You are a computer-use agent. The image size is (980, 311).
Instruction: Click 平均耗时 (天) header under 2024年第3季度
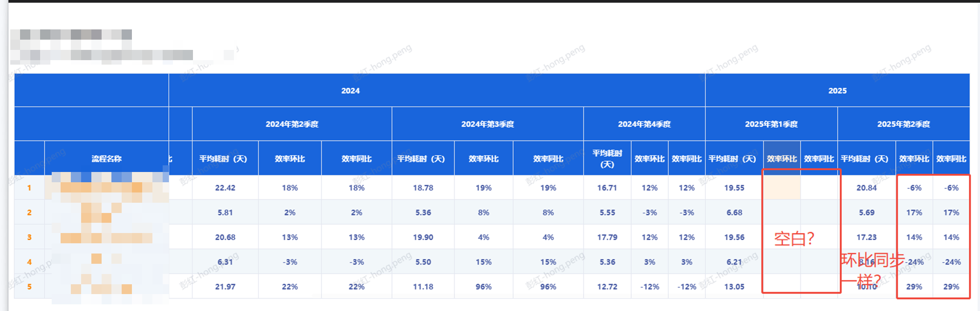[423, 158]
